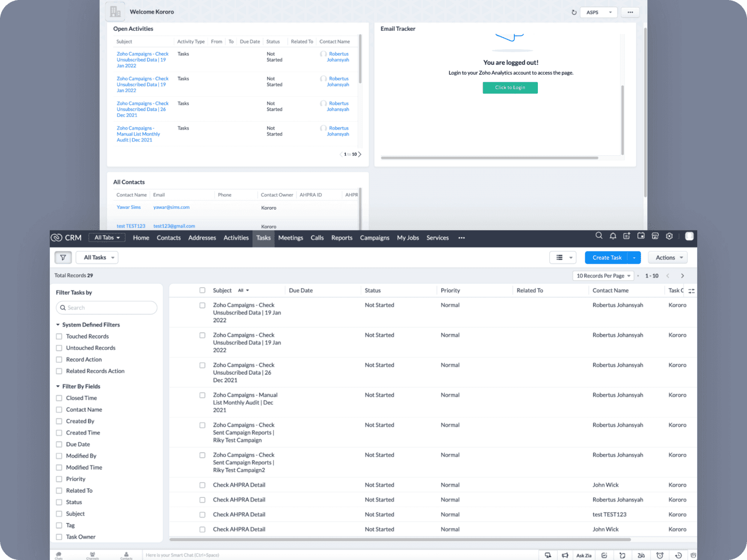747x560 pixels.
Task: Open the Create Task dropdown arrow
Action: 634,257
